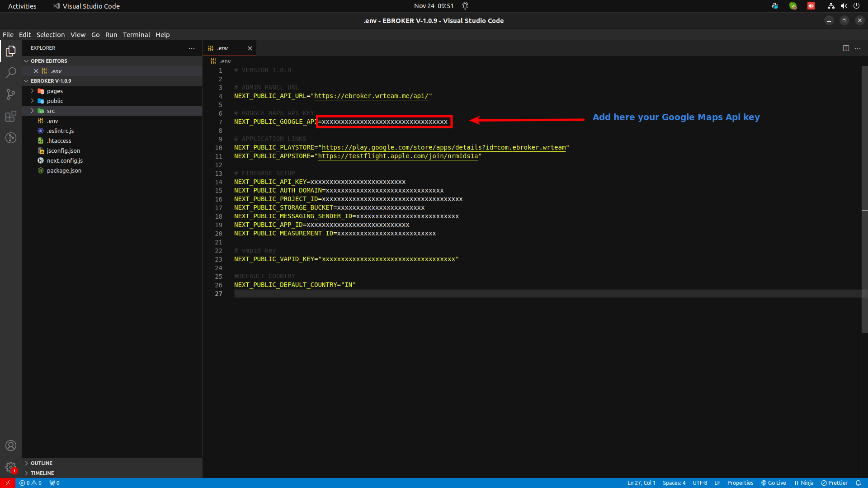Open the Run menu

(111, 35)
